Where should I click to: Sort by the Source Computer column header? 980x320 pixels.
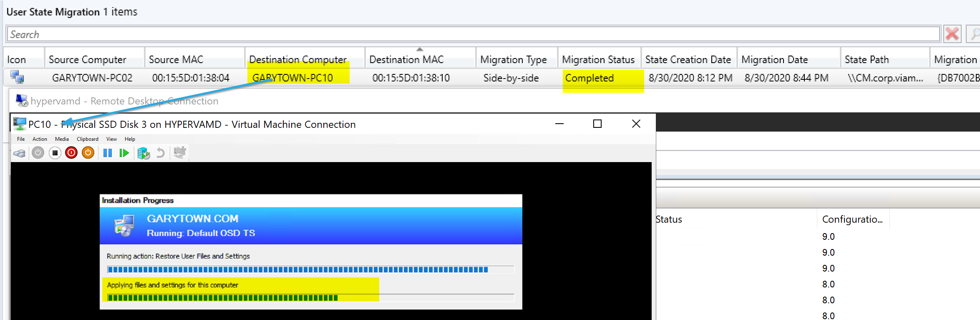[87, 60]
